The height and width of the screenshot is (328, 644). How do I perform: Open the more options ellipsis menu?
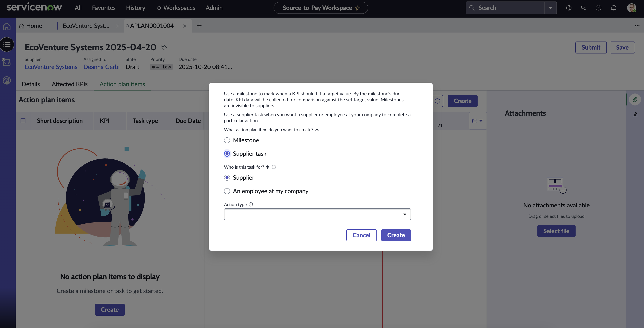(x=637, y=26)
